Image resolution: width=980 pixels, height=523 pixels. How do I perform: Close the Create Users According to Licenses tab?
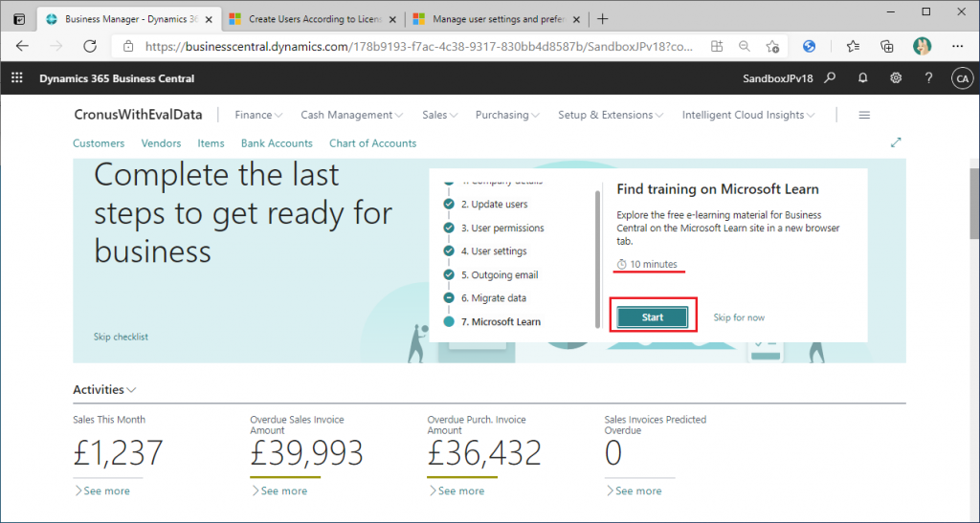tap(392, 19)
